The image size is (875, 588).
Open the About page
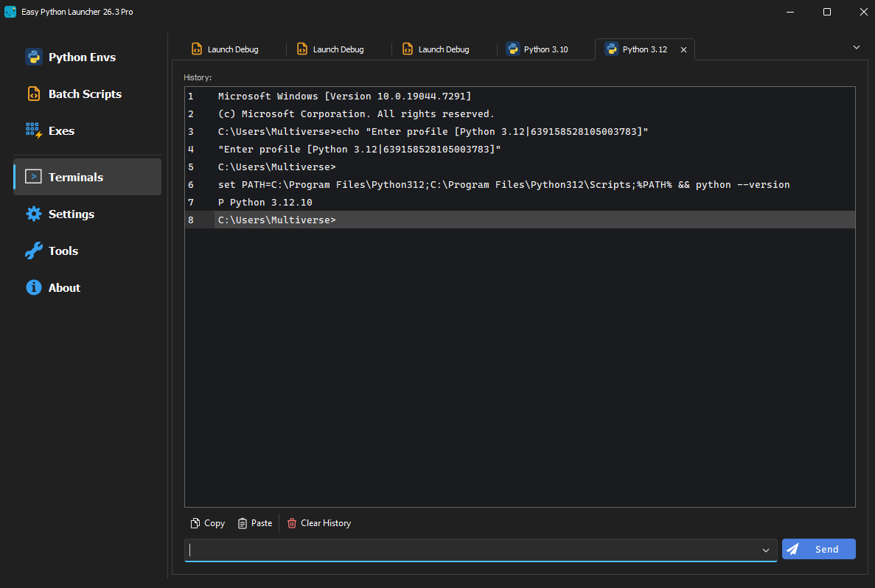tap(88, 287)
